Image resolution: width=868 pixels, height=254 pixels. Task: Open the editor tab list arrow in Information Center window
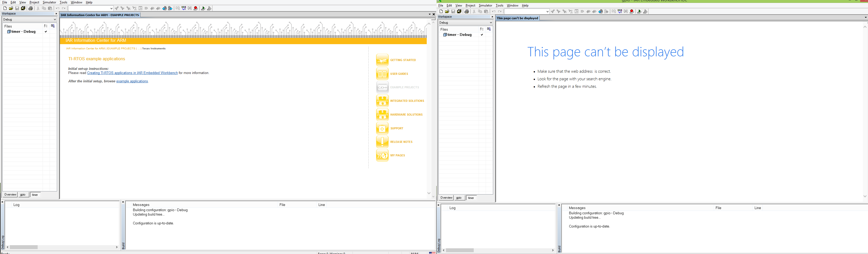(430, 15)
